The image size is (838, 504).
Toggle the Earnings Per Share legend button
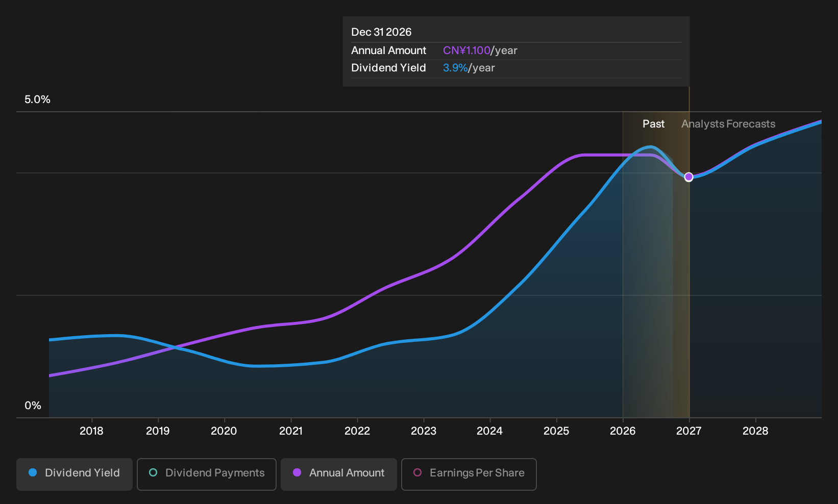(x=469, y=474)
